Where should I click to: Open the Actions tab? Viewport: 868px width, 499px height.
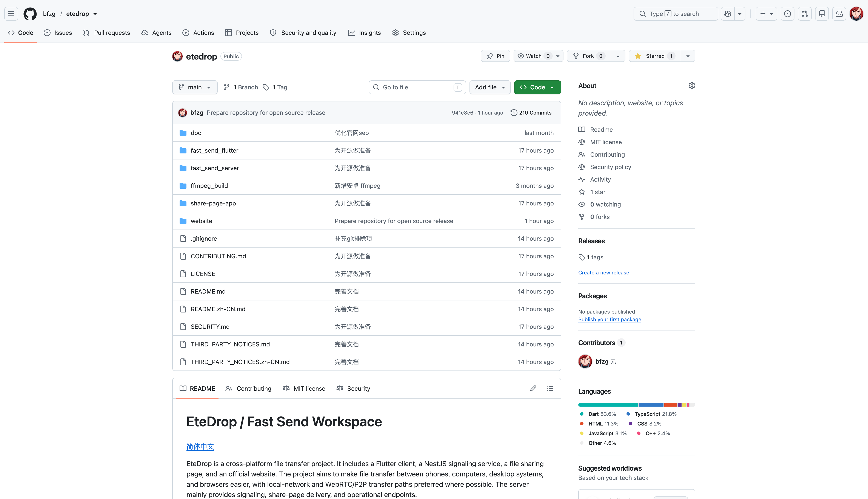[x=198, y=33]
